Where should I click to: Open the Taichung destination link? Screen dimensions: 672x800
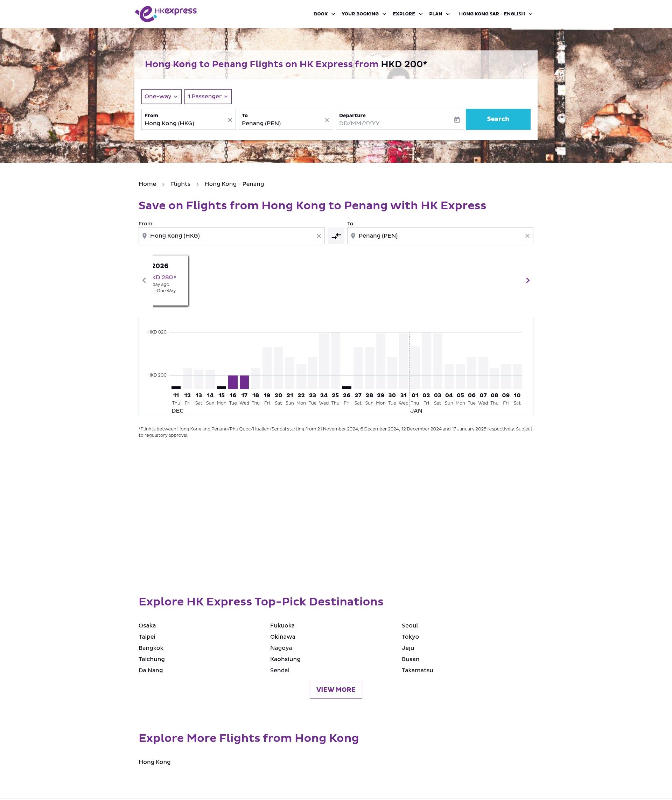(x=152, y=659)
